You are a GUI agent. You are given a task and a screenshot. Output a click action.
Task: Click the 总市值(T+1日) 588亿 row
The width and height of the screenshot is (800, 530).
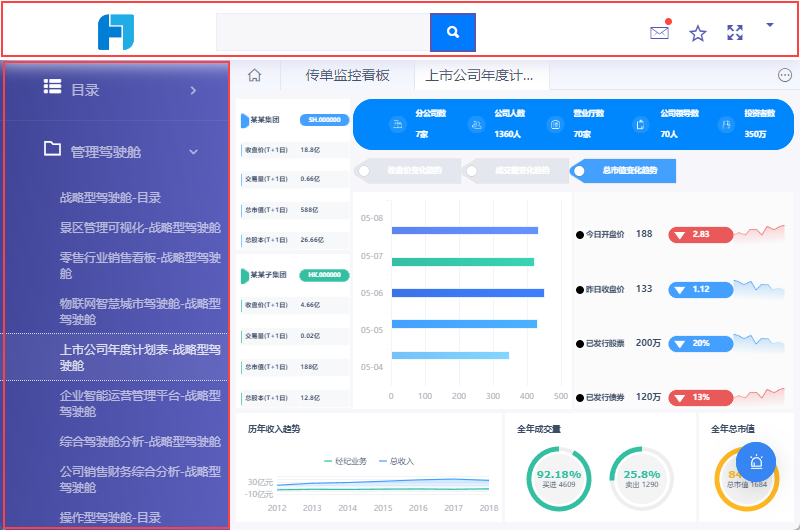pos(294,210)
